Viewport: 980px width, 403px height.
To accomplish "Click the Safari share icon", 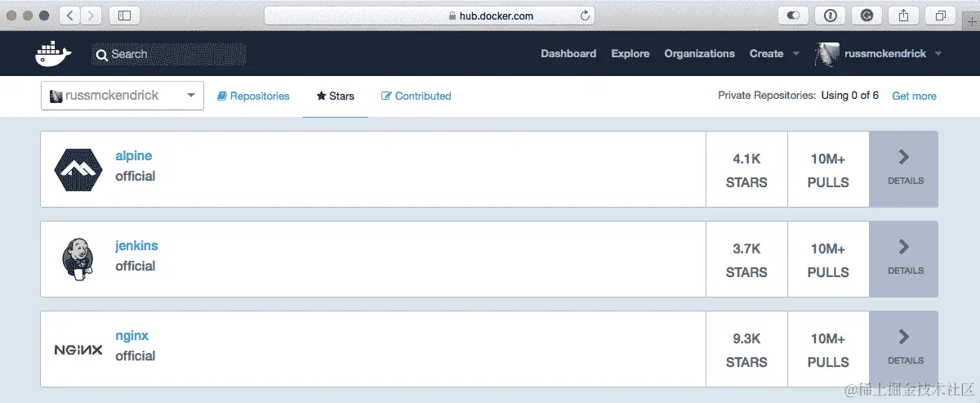I will 904,16.
